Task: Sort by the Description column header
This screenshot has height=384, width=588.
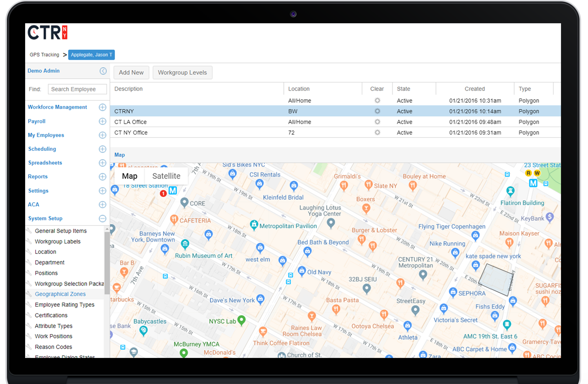Action: [x=128, y=89]
